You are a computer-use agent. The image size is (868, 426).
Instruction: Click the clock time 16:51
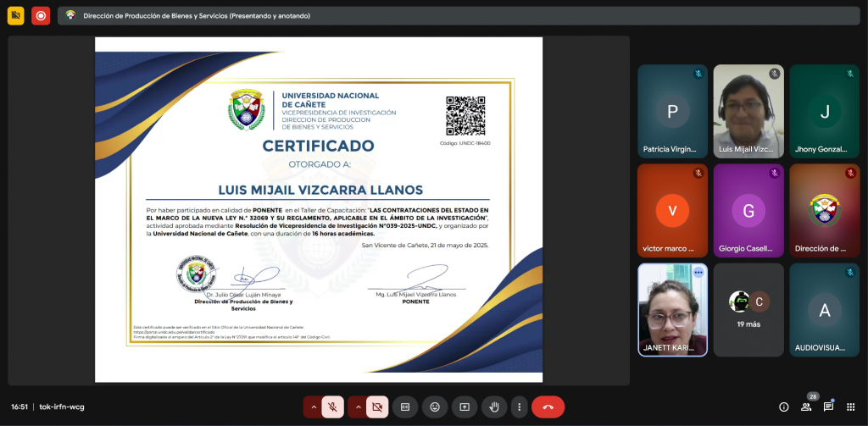pos(19,407)
